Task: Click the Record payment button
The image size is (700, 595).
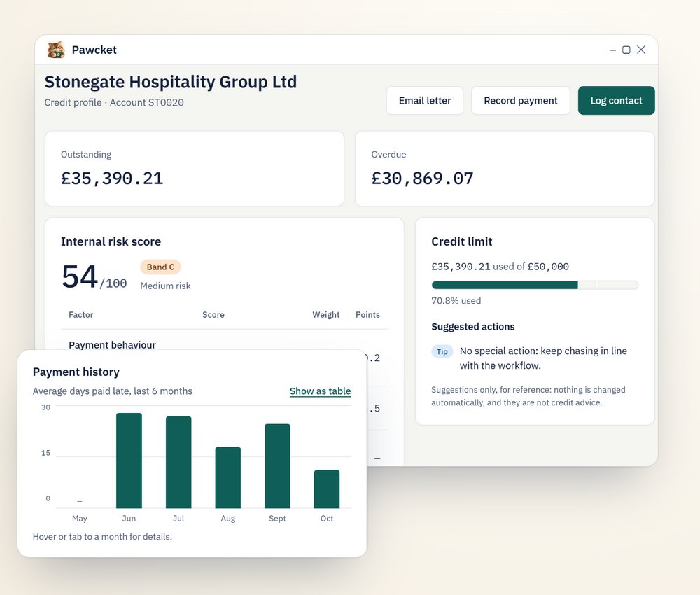Action: click(x=521, y=100)
